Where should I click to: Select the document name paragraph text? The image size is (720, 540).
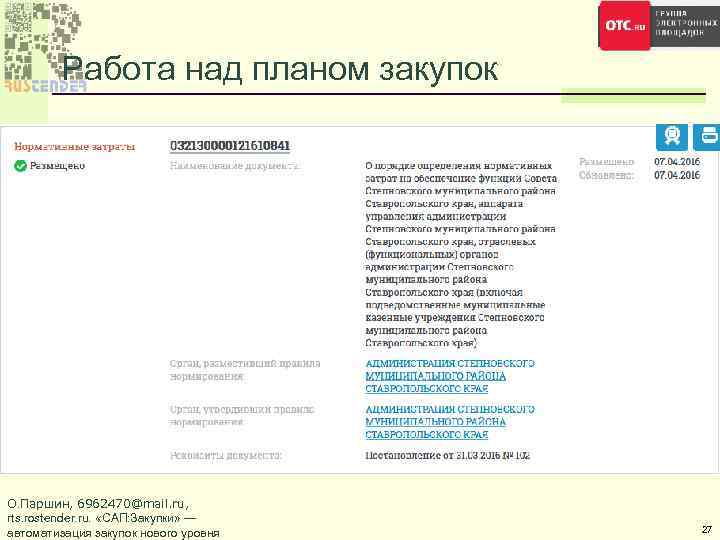click(461, 254)
